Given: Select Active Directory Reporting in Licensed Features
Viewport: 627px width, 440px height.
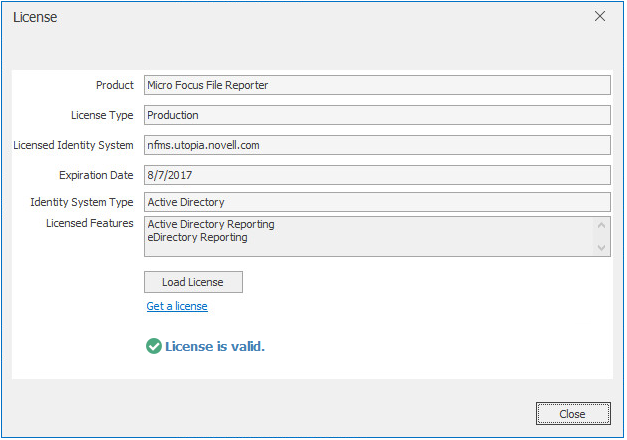Looking at the screenshot, I should click(211, 224).
